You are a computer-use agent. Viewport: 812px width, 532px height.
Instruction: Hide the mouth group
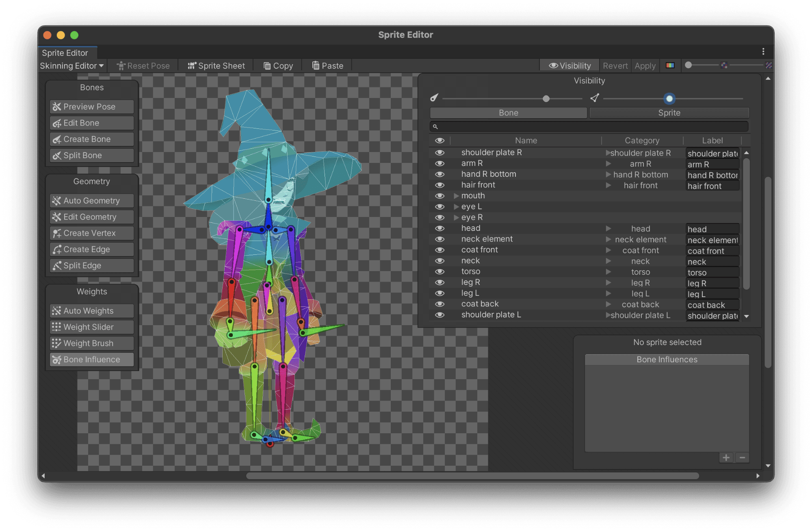(x=440, y=196)
